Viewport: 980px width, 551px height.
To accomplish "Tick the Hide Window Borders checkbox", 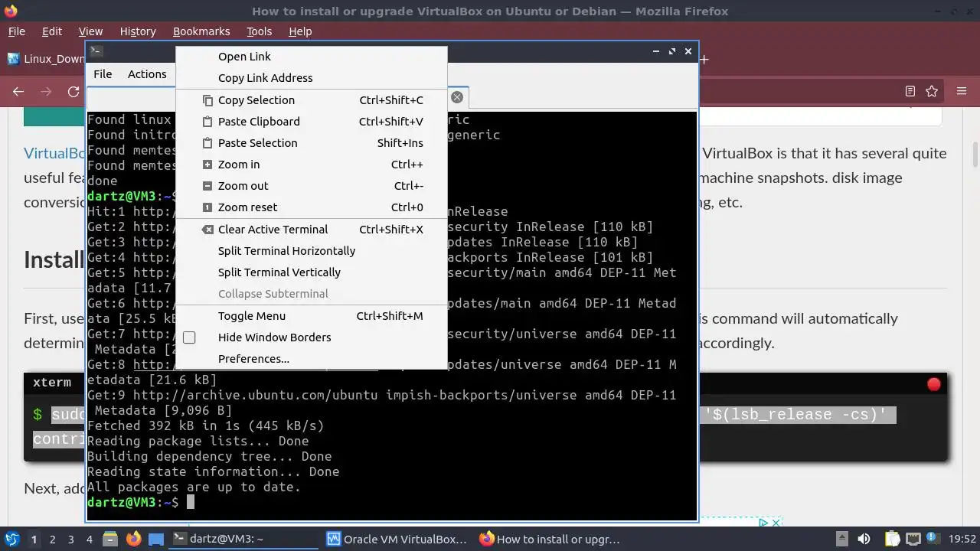I will (189, 337).
